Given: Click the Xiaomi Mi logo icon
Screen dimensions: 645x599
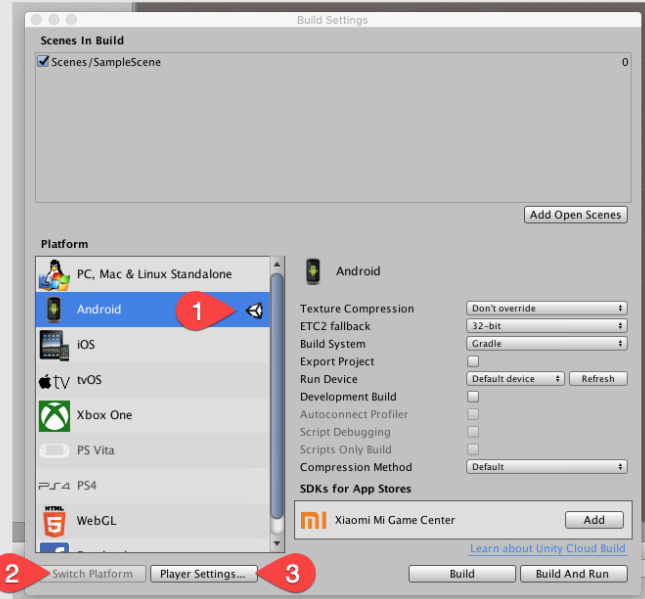Looking at the screenshot, I should [314, 520].
